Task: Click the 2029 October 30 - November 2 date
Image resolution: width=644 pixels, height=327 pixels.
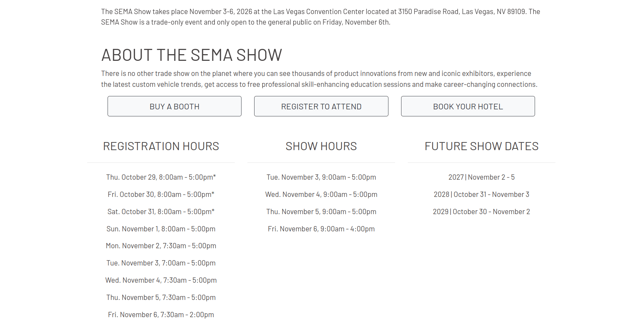Action: (x=481, y=212)
